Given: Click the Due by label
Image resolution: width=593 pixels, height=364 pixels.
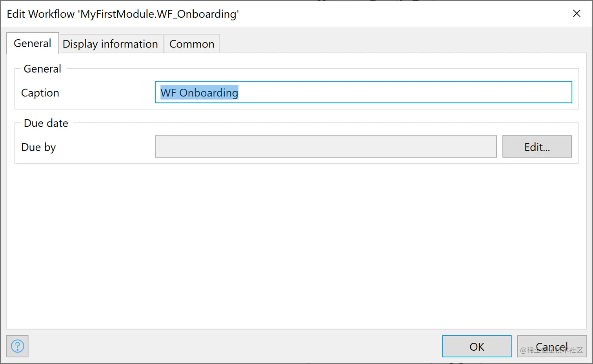Looking at the screenshot, I should pyautogui.click(x=38, y=147).
